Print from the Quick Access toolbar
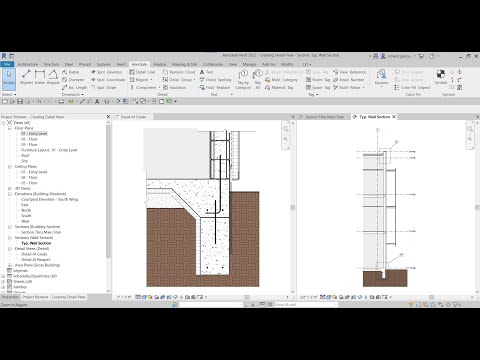 point(61,101)
